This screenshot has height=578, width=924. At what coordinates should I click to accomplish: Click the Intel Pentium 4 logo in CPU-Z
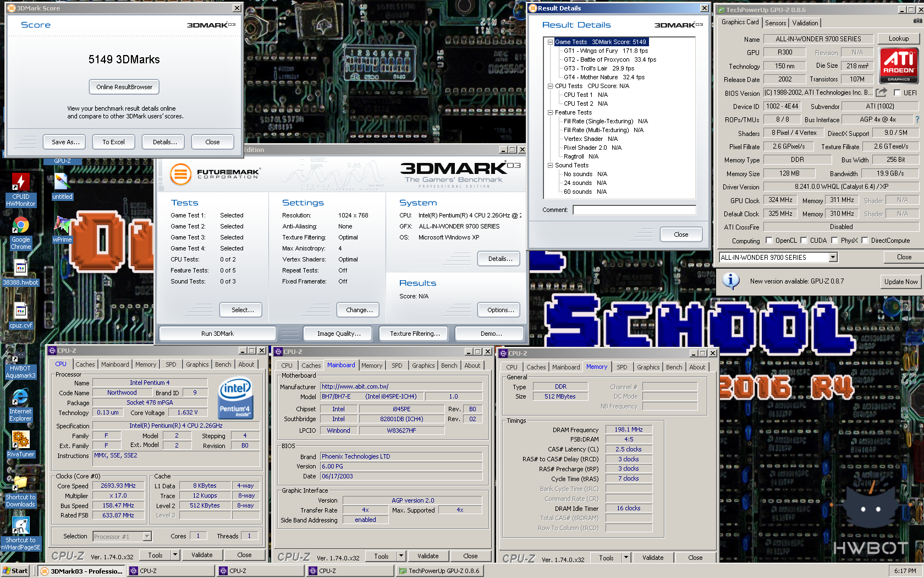click(235, 397)
